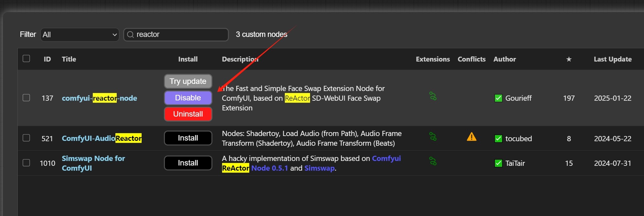Screen dimensions: 644x216
Task: Check the box for ComfyUI-AudioReactor row
Action: pyautogui.click(x=27, y=138)
